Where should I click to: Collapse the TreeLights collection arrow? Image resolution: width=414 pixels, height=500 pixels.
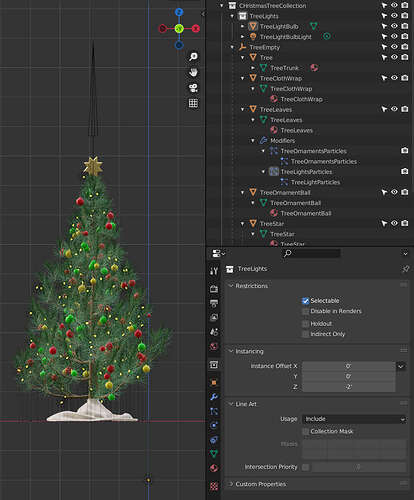pos(232,16)
